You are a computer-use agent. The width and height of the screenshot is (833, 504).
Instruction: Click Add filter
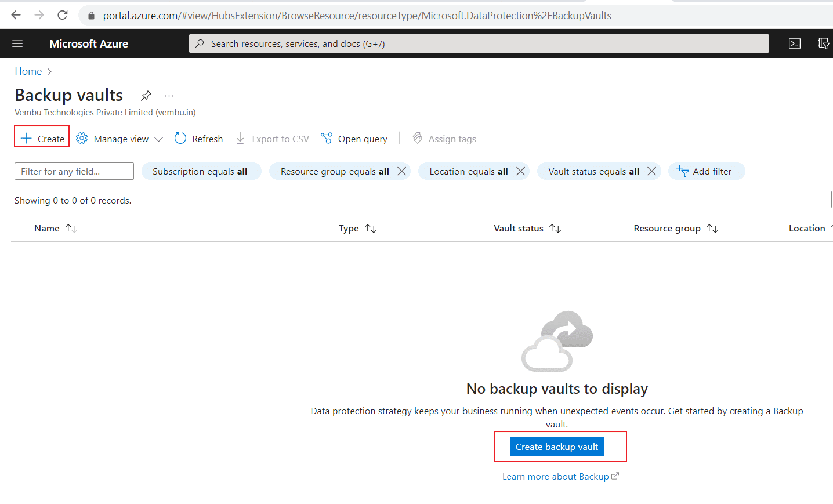click(706, 171)
